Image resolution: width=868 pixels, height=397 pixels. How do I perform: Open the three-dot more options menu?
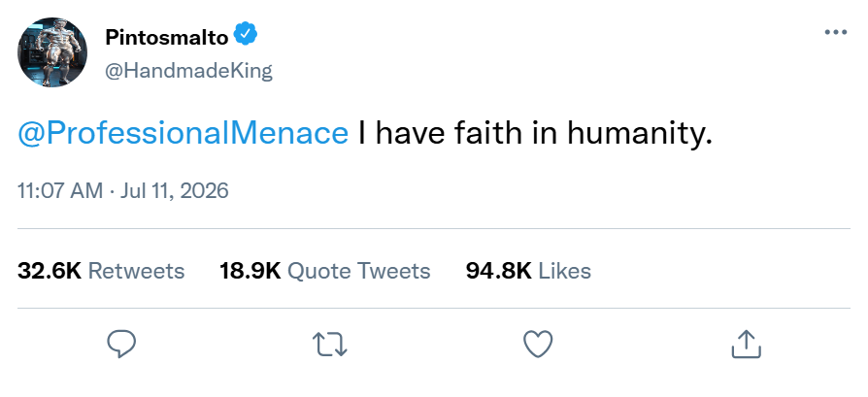835,32
